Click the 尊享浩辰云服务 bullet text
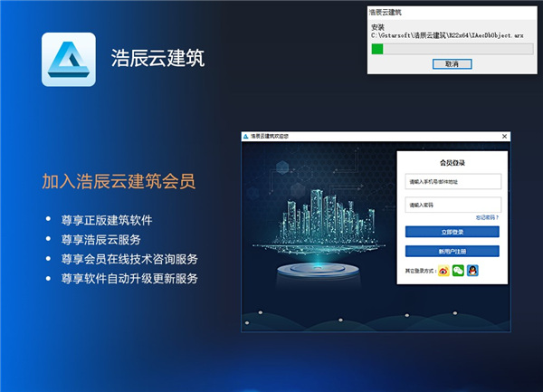 tap(100, 240)
